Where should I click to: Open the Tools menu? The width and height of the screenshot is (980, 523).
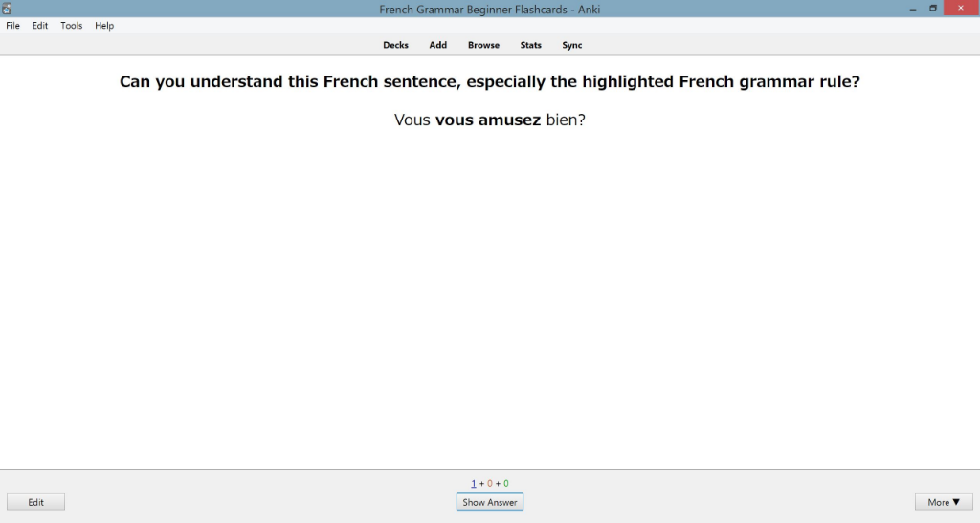[71, 26]
